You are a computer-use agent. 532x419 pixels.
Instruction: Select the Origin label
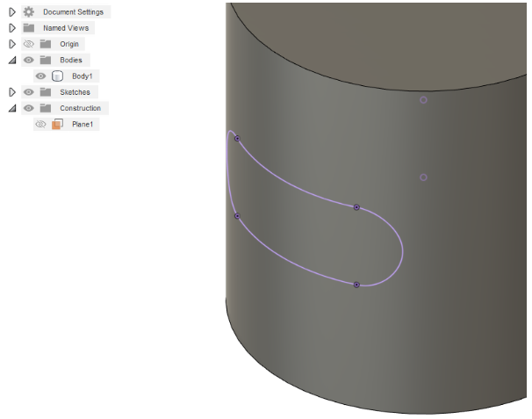click(x=69, y=44)
